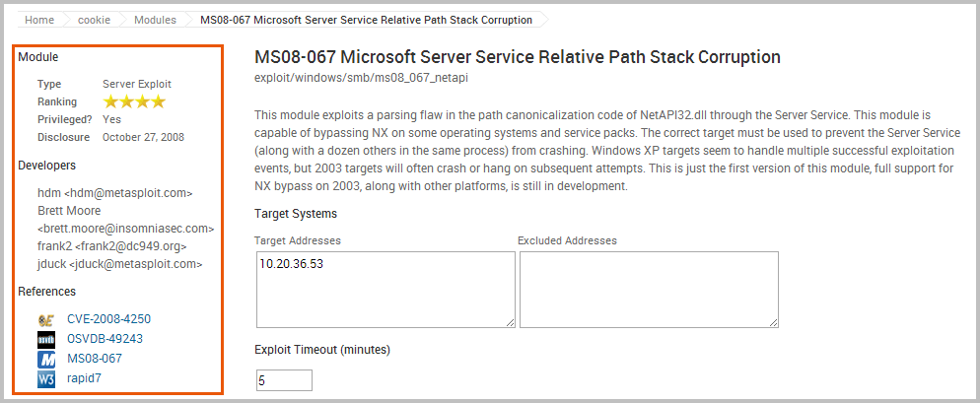Select the MS08-067 module breadcrumb item
The height and width of the screenshot is (403, 980).
(366, 20)
